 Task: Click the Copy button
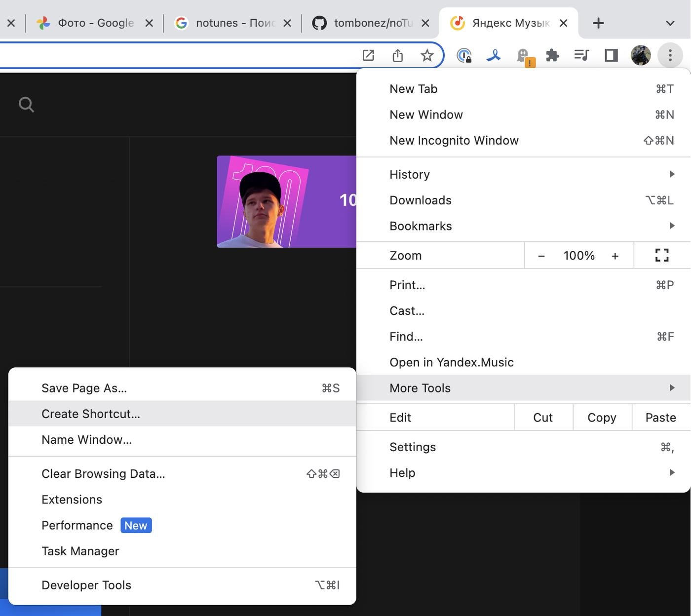click(602, 418)
